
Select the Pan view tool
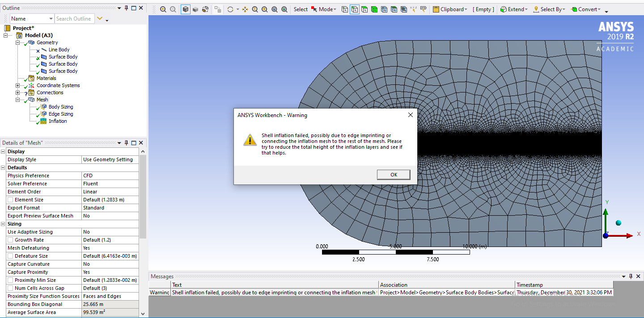point(245,9)
